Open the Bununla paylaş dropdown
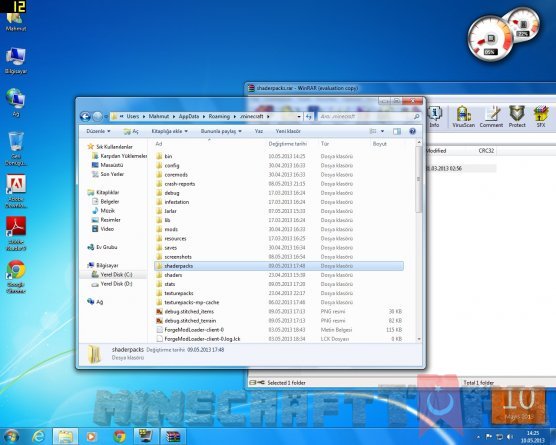The width and height of the screenshot is (556, 445). pyautogui.click(x=221, y=131)
